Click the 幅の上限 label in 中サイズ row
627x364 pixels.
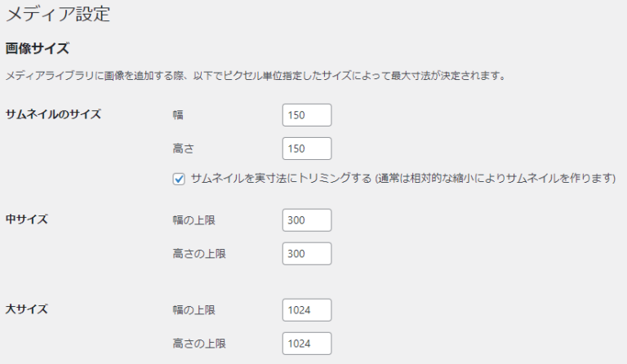(x=193, y=220)
